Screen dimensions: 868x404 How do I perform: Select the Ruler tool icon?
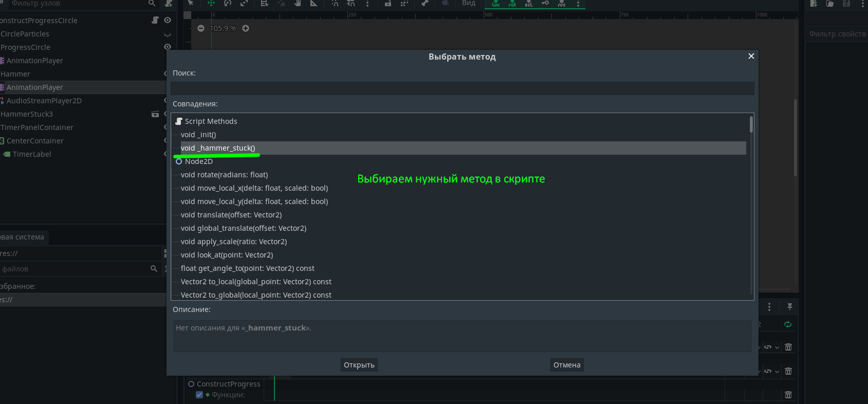coord(313,3)
